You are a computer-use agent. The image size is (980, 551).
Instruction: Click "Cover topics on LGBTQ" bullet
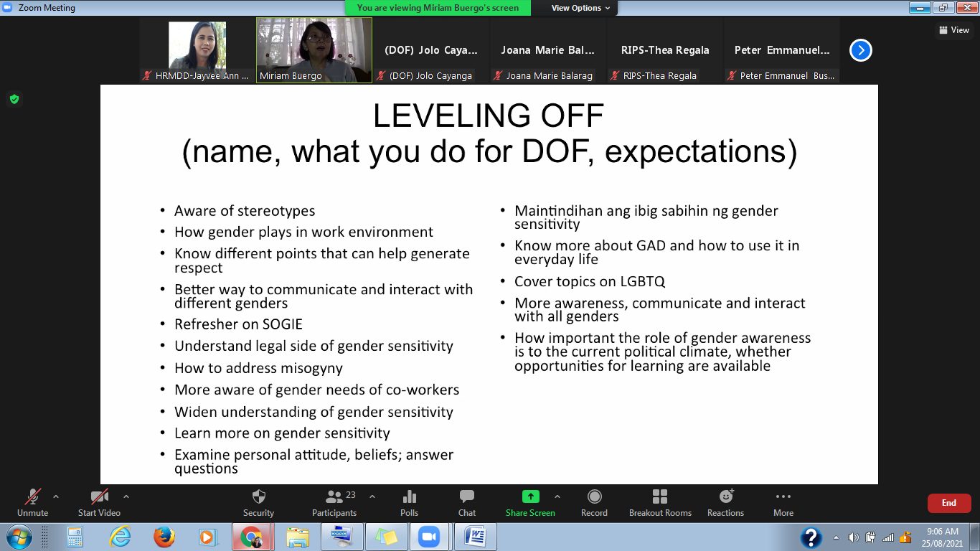pyautogui.click(x=590, y=281)
